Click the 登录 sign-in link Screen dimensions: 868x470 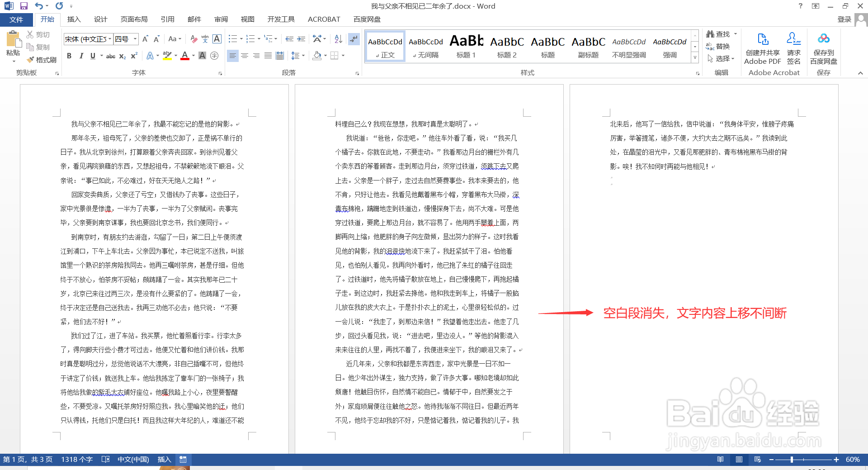pos(845,19)
